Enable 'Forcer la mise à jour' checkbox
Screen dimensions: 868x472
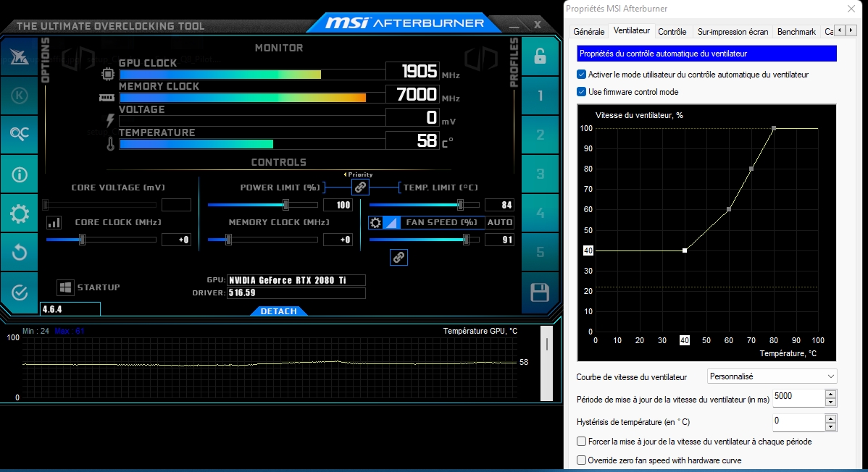[581, 442]
